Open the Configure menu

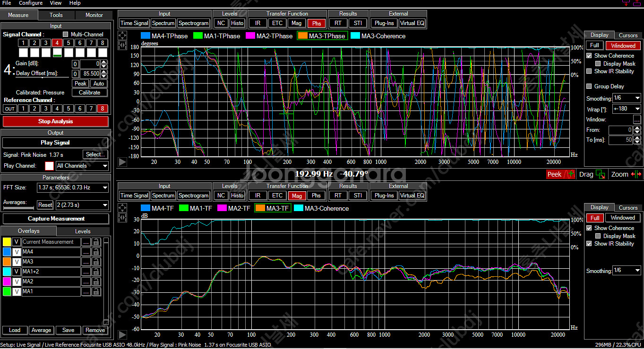31,3
